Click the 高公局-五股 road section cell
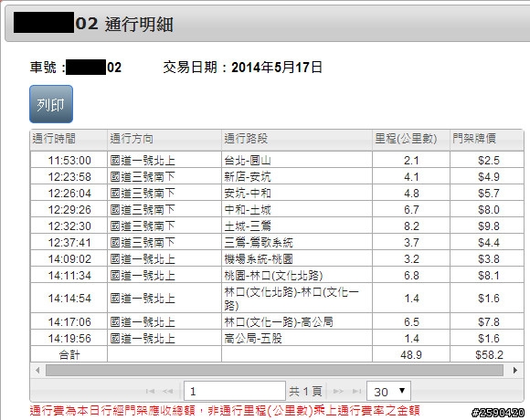This screenshot has height=420, width=530. click(x=297, y=339)
